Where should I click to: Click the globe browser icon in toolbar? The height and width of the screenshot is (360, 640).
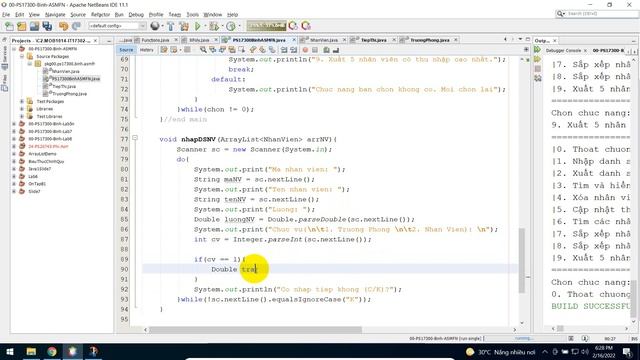click(155, 26)
